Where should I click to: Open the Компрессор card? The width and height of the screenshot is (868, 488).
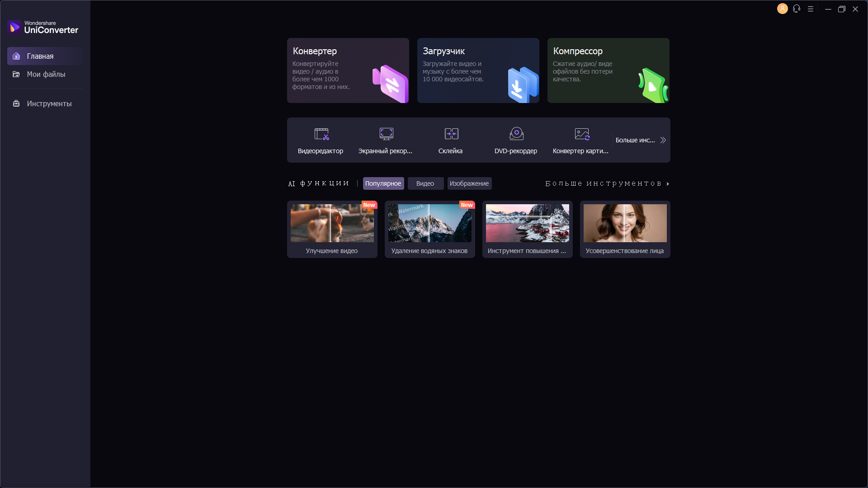608,70
